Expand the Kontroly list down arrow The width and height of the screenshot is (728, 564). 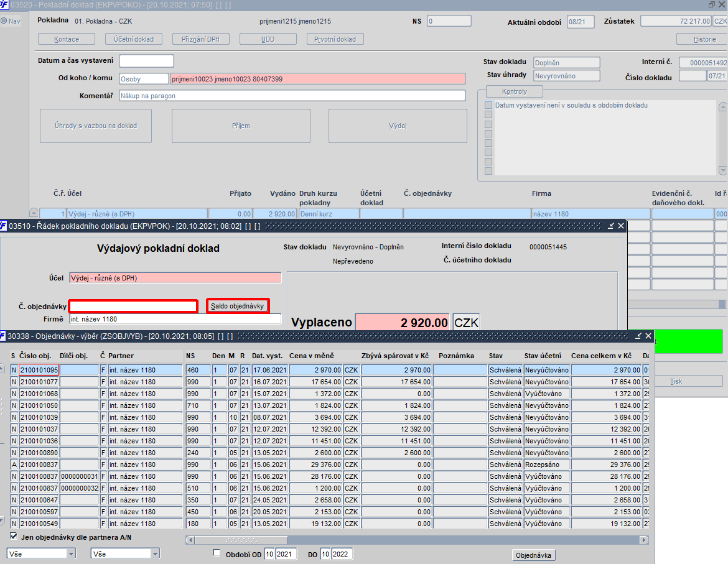pyautogui.click(x=722, y=170)
